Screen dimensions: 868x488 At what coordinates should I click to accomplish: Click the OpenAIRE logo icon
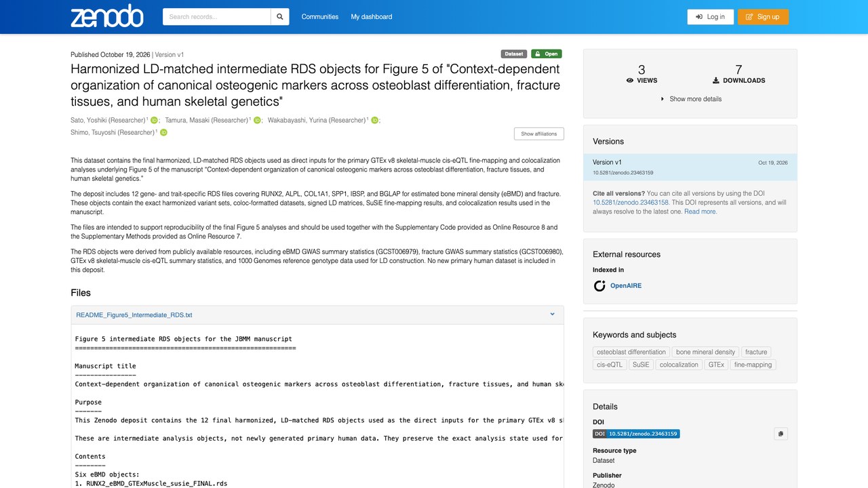(599, 286)
